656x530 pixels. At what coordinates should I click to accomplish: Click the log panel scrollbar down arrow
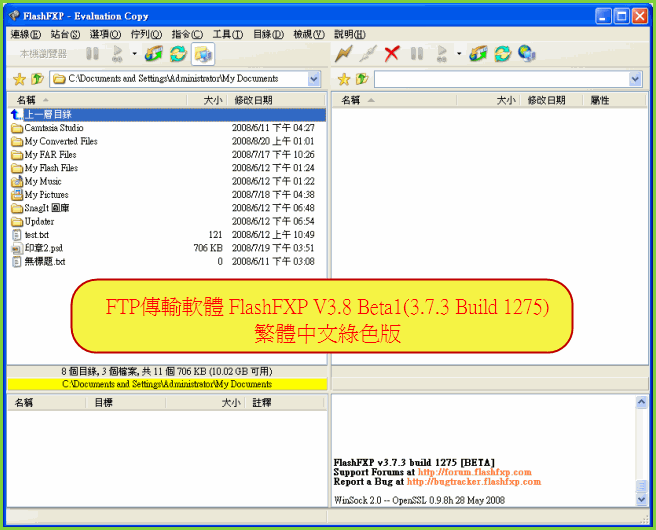[x=641, y=501]
